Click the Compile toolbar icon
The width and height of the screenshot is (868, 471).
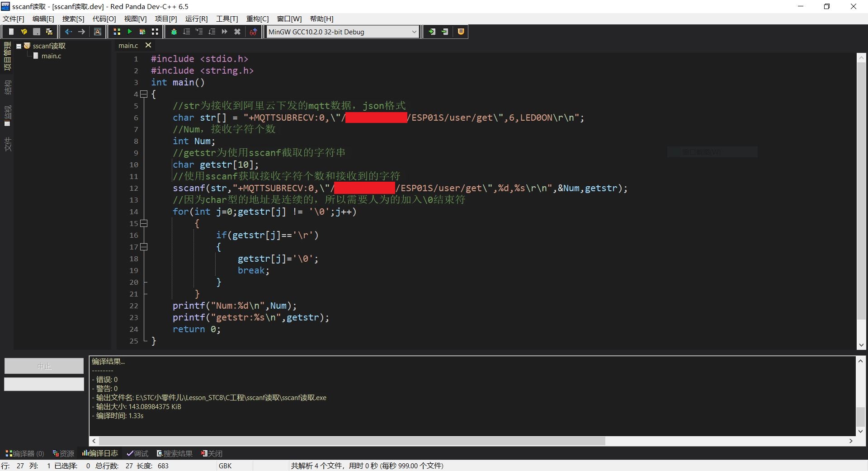coord(117,32)
